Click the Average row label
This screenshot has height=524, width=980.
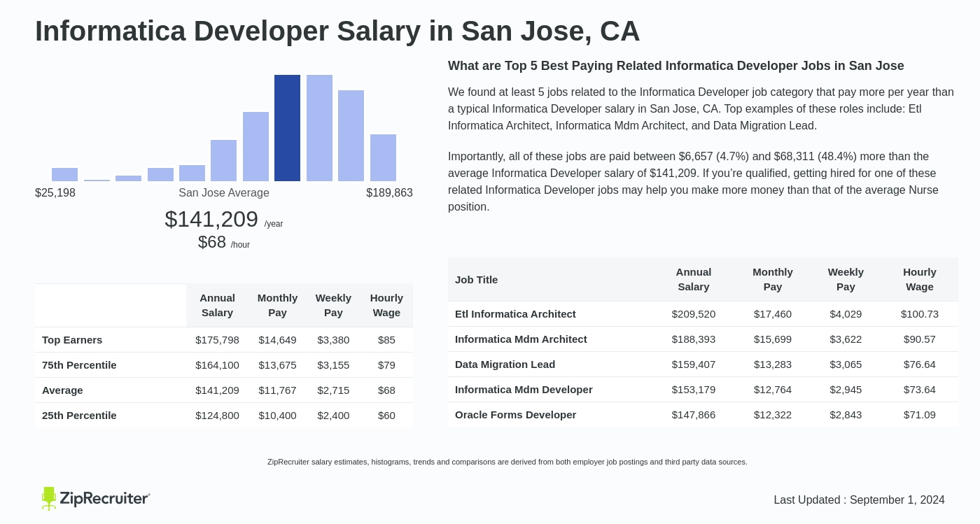pyautogui.click(x=62, y=390)
